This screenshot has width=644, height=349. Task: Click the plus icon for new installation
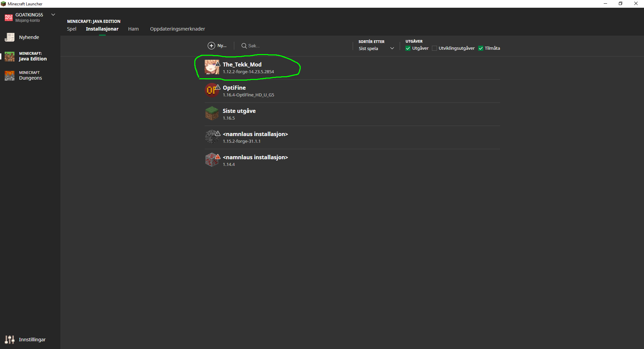tap(211, 46)
